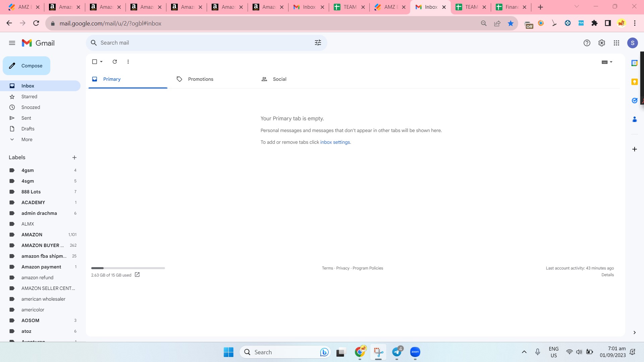
Task: Open search filter options icon
Action: tap(318, 43)
